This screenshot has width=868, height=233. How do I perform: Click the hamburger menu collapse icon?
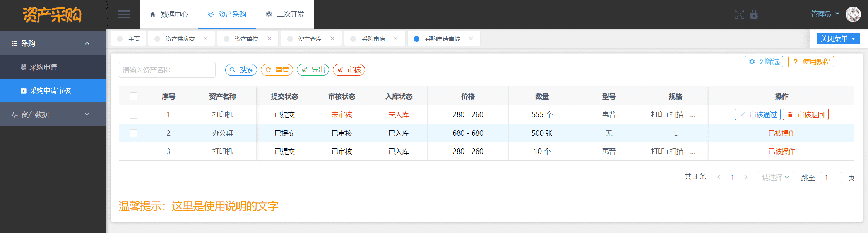[124, 14]
